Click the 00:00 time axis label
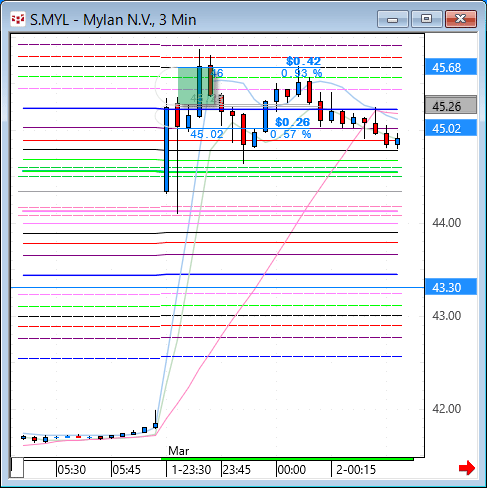This screenshot has height=488, width=487. click(x=292, y=470)
